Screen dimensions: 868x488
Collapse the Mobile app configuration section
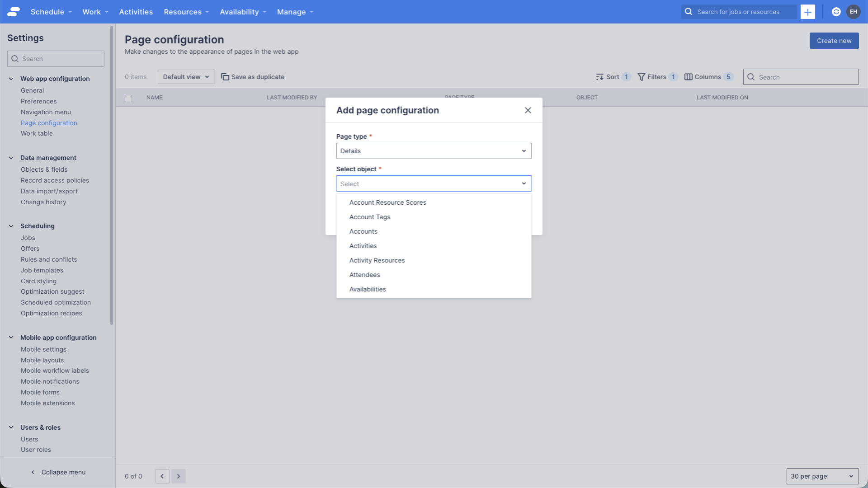(x=11, y=338)
